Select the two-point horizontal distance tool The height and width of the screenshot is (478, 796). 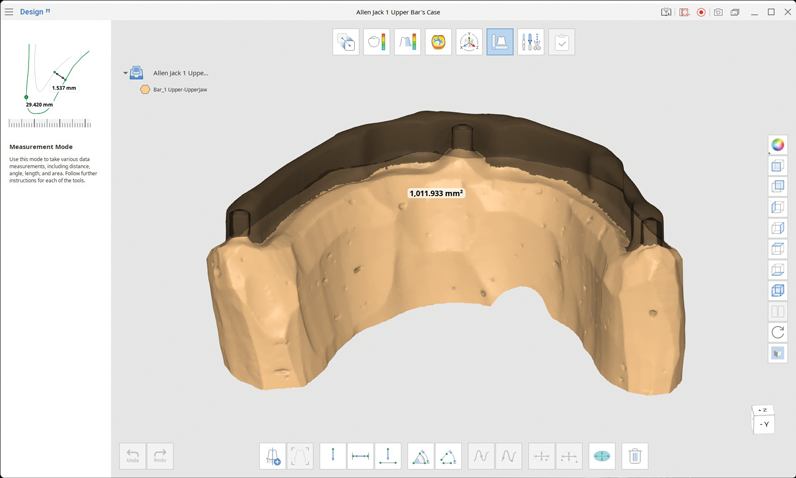(x=360, y=456)
